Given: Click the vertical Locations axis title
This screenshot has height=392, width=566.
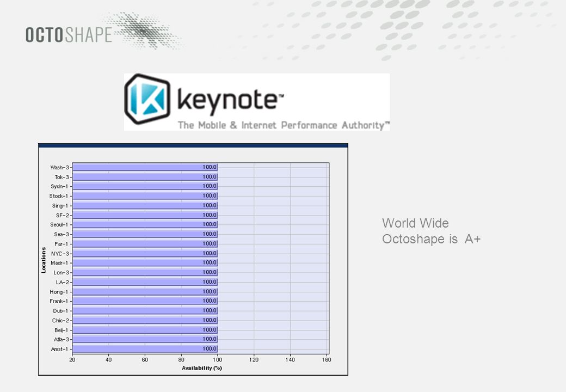Looking at the screenshot, I should (x=44, y=260).
